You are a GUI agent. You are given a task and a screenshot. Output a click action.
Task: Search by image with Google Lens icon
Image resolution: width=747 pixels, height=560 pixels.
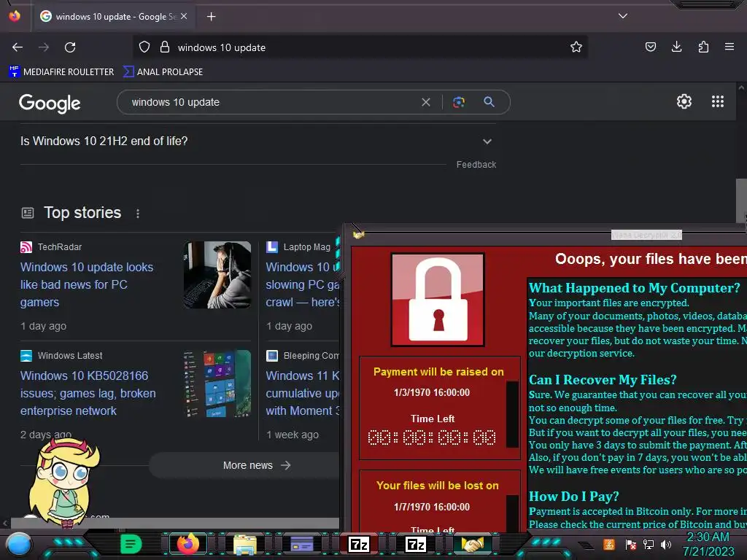[459, 102]
